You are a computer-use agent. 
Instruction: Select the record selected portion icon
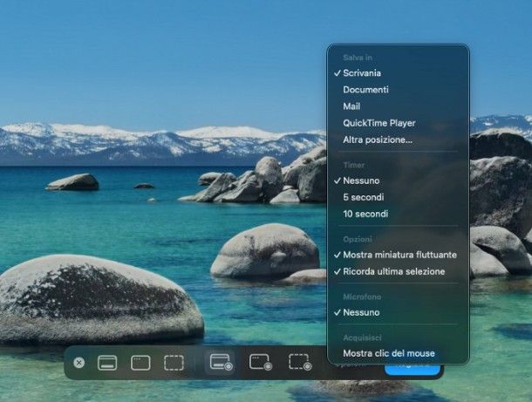coord(300,363)
